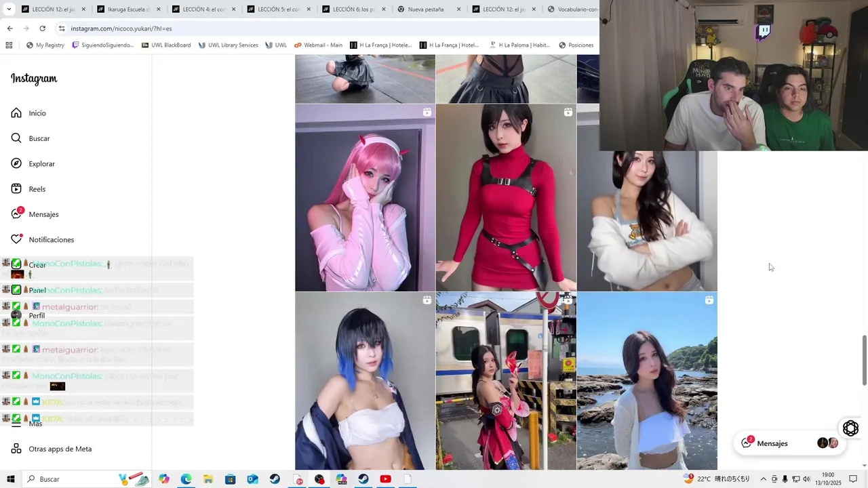
Task: Open the red dress cosplay post
Action: coord(506,197)
